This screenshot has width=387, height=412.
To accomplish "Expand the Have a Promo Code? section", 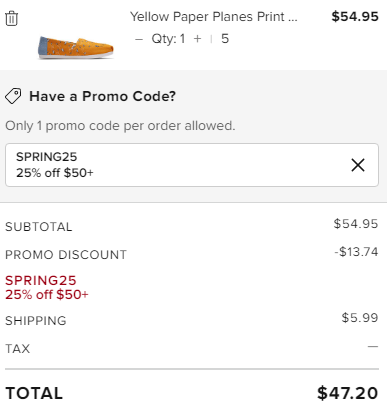I will [102, 96].
